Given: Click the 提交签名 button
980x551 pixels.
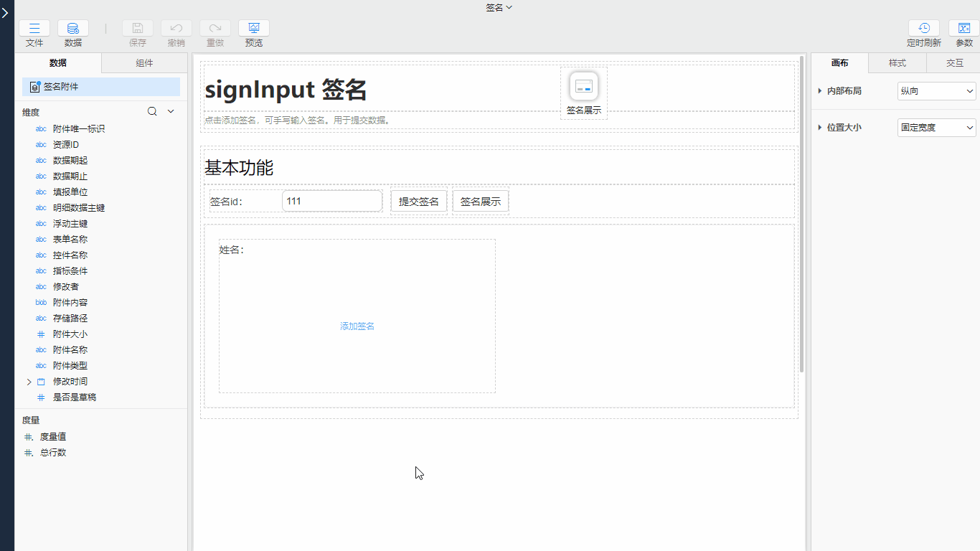Looking at the screenshot, I should click(x=418, y=202).
